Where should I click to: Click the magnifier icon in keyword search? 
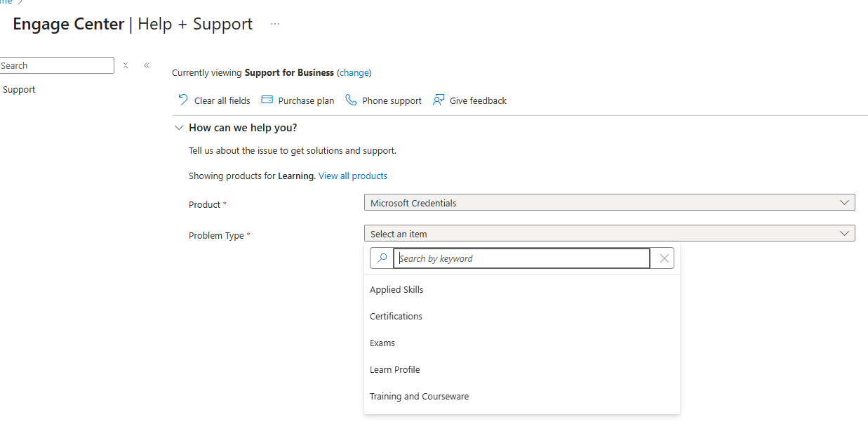tap(382, 258)
